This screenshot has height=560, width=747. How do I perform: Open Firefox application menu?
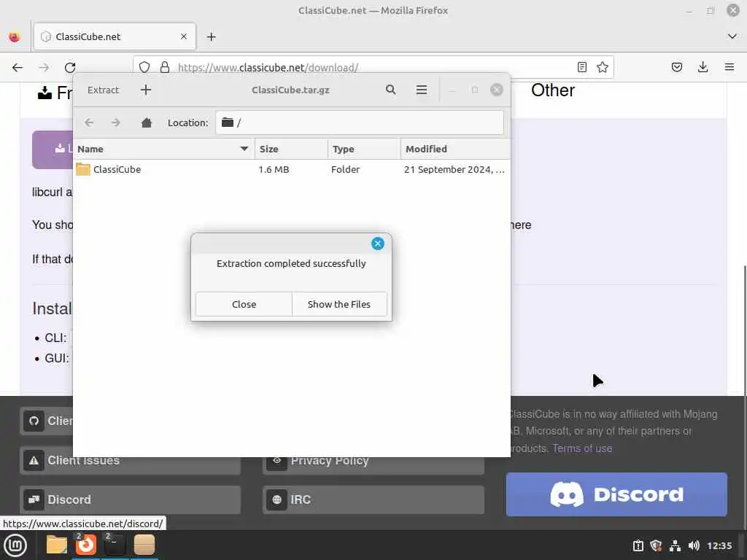pos(729,67)
